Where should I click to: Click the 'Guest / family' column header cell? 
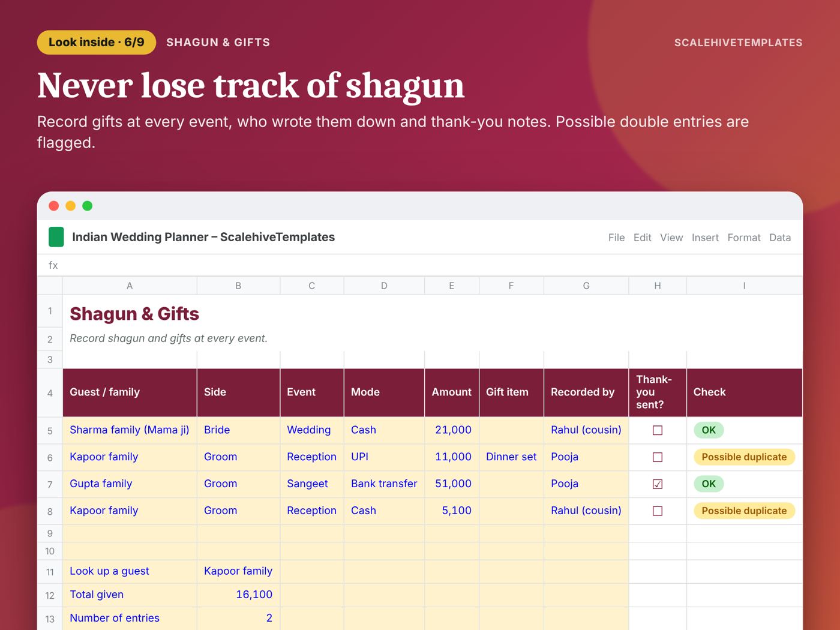[x=130, y=392]
